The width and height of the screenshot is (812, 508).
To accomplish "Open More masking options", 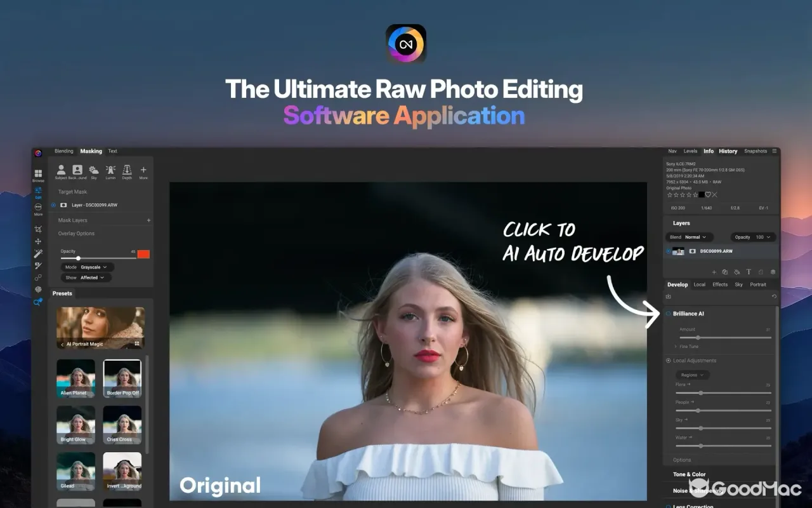I will point(143,172).
